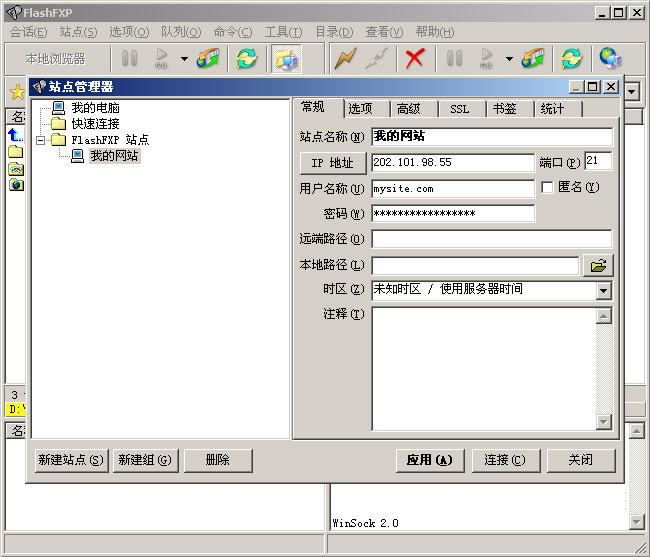Image resolution: width=650 pixels, height=557 pixels.
Task: Browse for local path with folder icon
Action: 598,266
